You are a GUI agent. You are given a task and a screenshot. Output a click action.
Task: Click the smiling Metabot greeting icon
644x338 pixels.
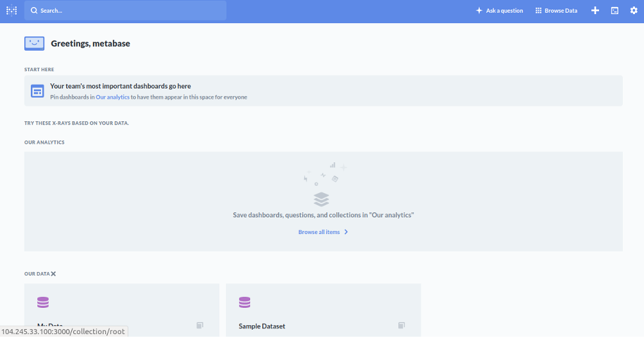coord(35,44)
